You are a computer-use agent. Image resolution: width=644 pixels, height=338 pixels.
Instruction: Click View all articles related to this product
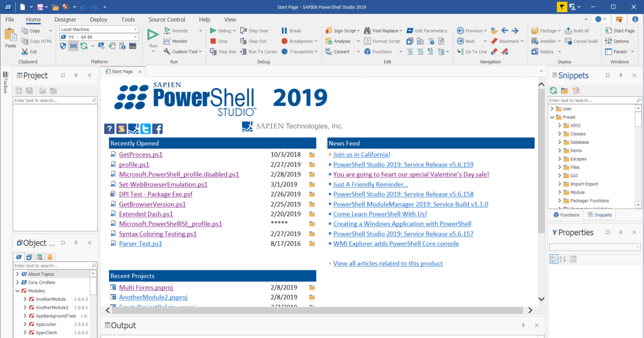pyautogui.click(x=387, y=263)
